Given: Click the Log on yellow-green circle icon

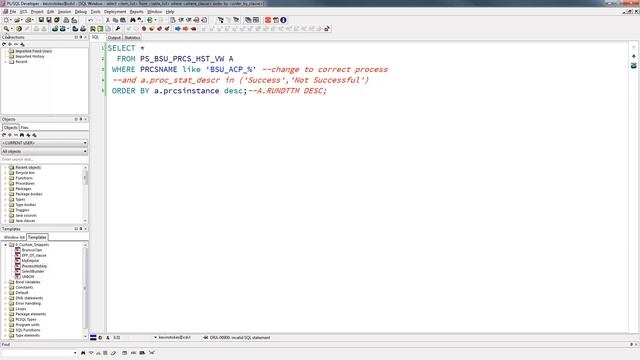Looking at the screenshot, I should point(19,29).
